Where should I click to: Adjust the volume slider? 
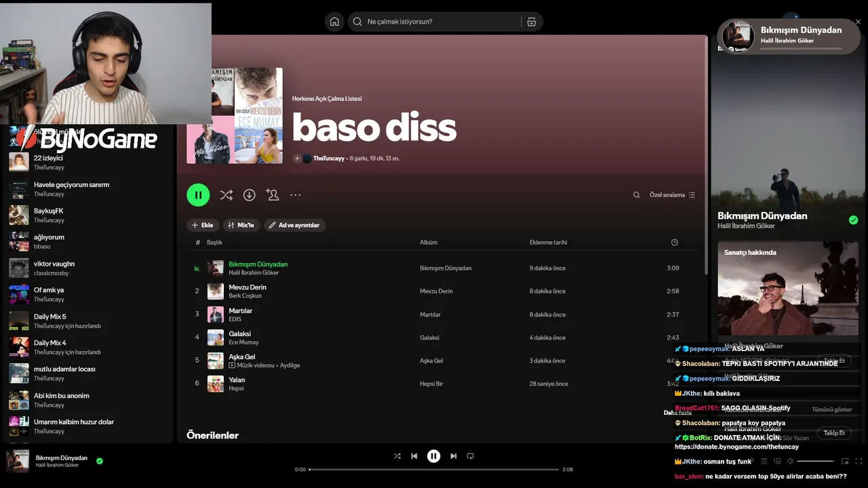coord(816,462)
